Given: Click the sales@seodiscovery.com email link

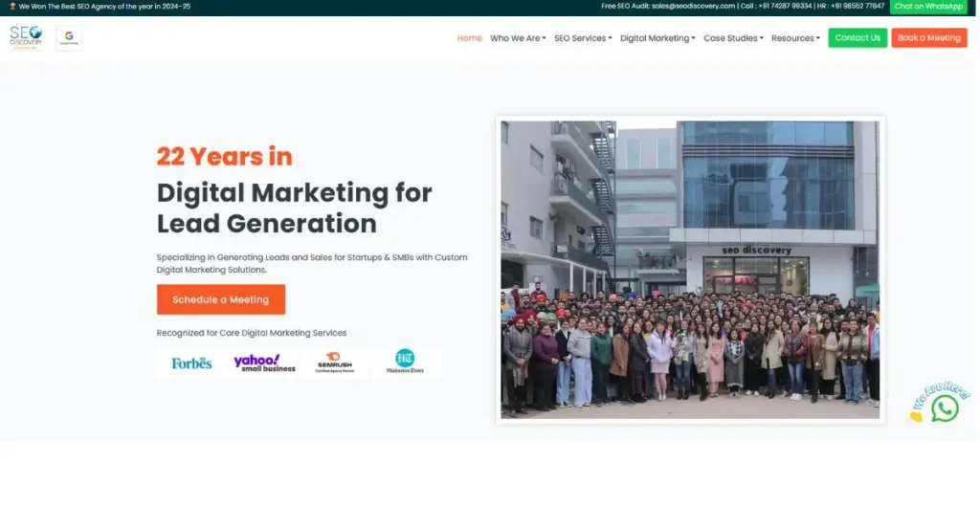Looking at the screenshot, I should click(693, 7).
